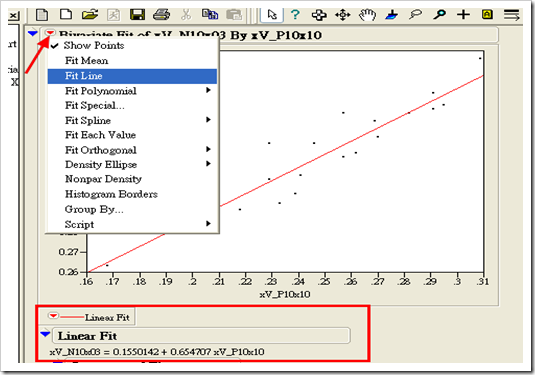Click the .16 x-axis tick label

click(87, 282)
